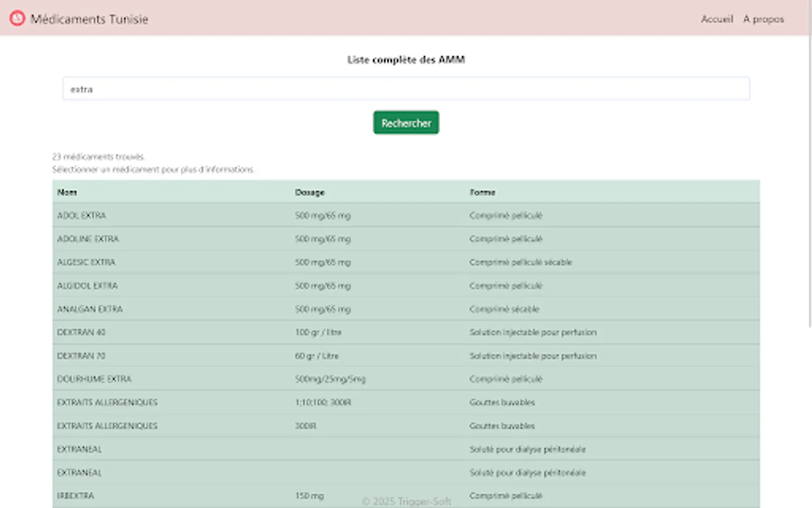Click inside the search input field

pyautogui.click(x=405, y=89)
